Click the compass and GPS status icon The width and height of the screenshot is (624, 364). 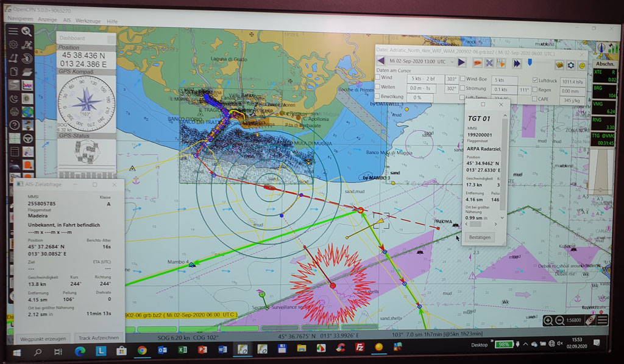click(606, 47)
